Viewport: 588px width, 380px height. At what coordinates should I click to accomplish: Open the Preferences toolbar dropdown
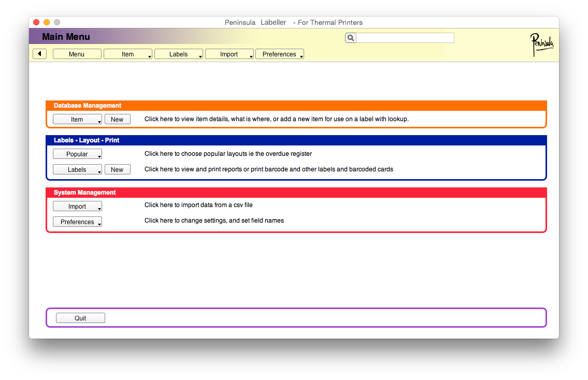click(x=280, y=54)
